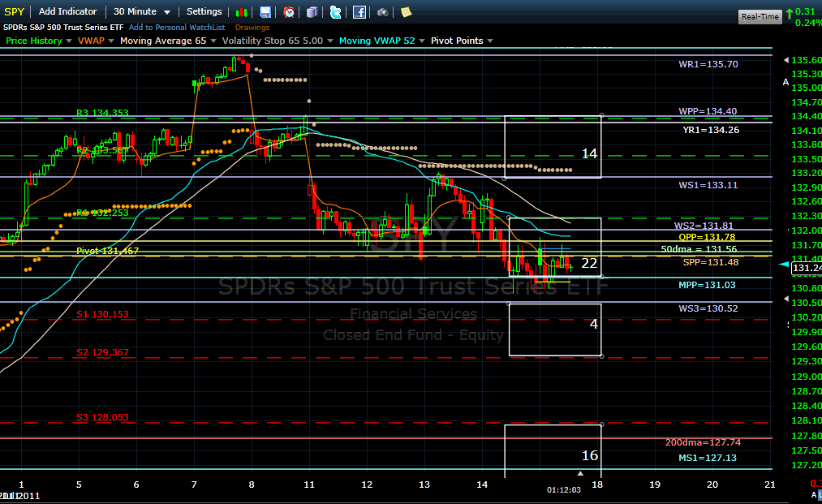
Task: Share the chart on Twitter
Action: (335, 12)
